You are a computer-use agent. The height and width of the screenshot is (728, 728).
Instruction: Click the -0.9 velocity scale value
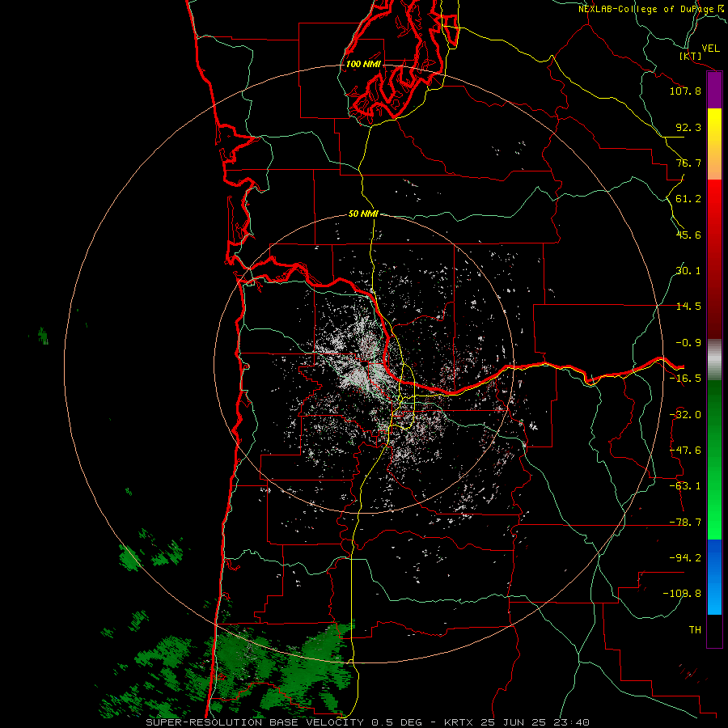tap(688, 343)
